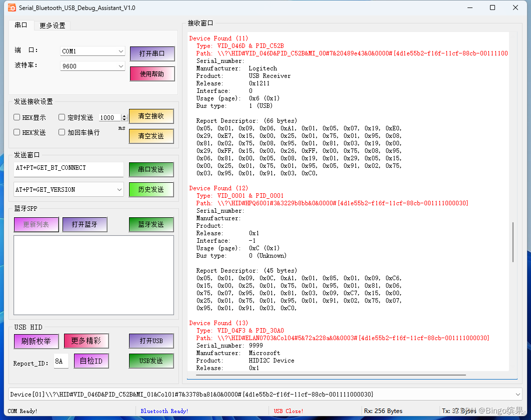
Task: Click the 'Bluetooth Ready!' status text
Action: pyautogui.click(x=164, y=411)
